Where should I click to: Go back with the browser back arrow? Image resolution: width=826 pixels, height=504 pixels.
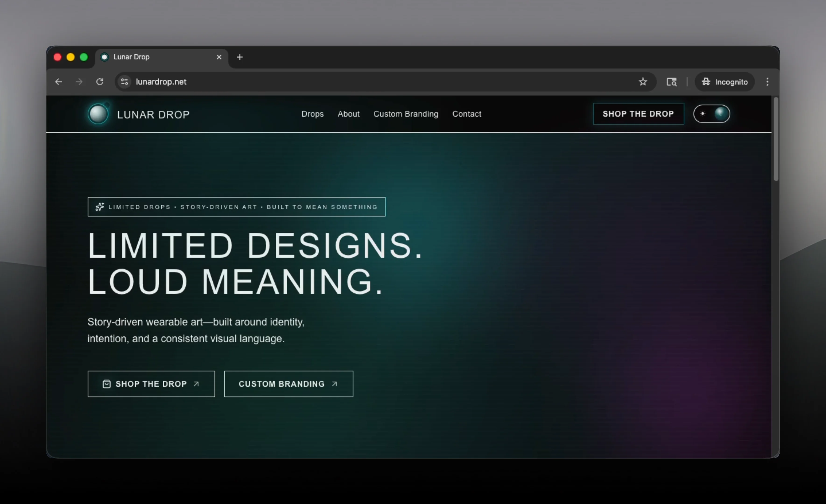[x=59, y=82]
